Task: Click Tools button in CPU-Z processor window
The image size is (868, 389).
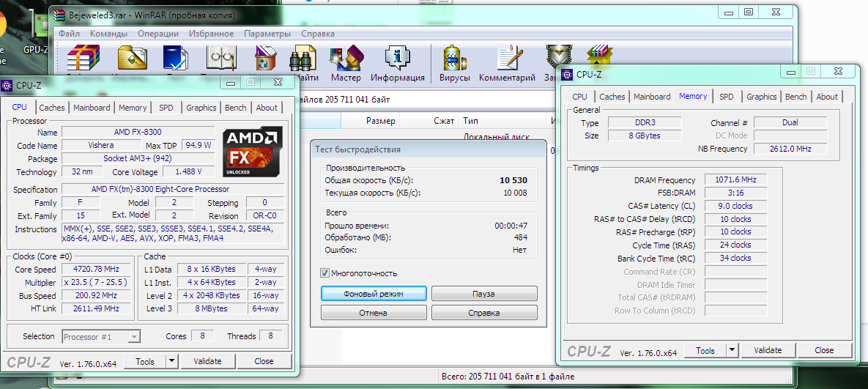Action: click(145, 361)
